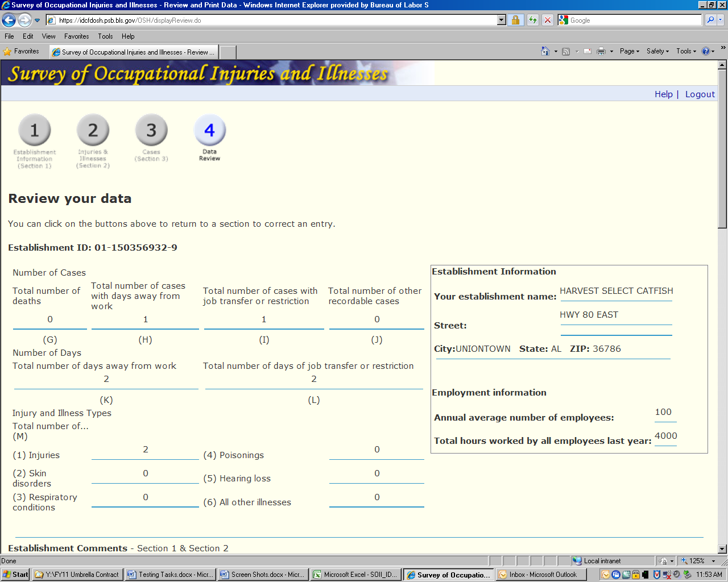This screenshot has height=582, width=728.
Task: Switch to Screen Shots.docx taskbar window
Action: (263, 575)
